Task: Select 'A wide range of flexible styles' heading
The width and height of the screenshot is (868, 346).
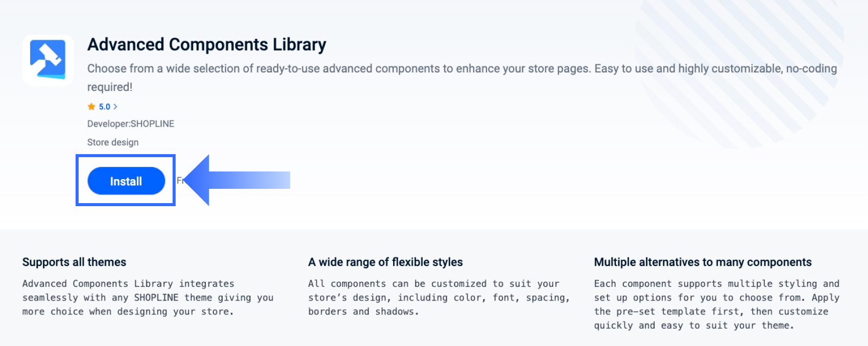Action: click(x=385, y=262)
